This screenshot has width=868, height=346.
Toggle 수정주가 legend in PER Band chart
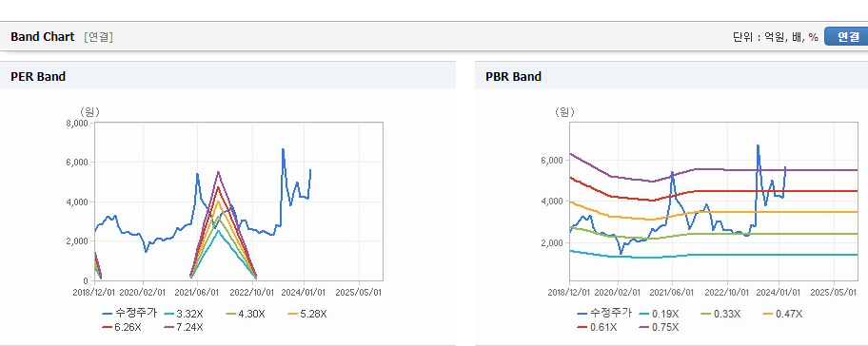129,314
